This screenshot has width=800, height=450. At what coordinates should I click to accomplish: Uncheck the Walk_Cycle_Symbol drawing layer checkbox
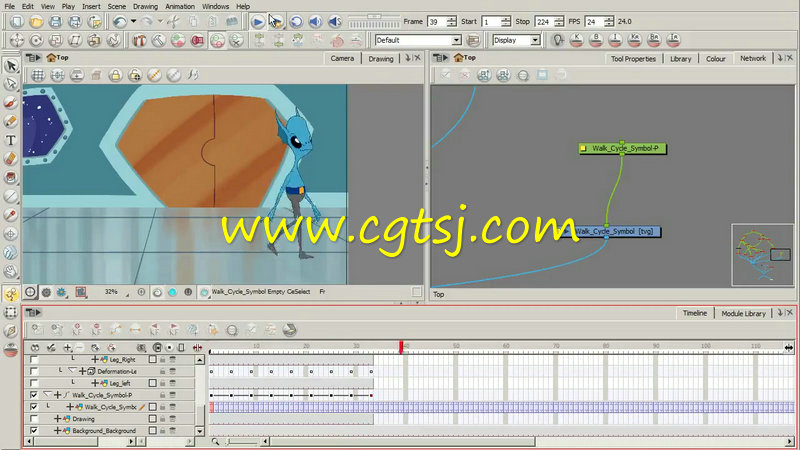click(x=34, y=407)
